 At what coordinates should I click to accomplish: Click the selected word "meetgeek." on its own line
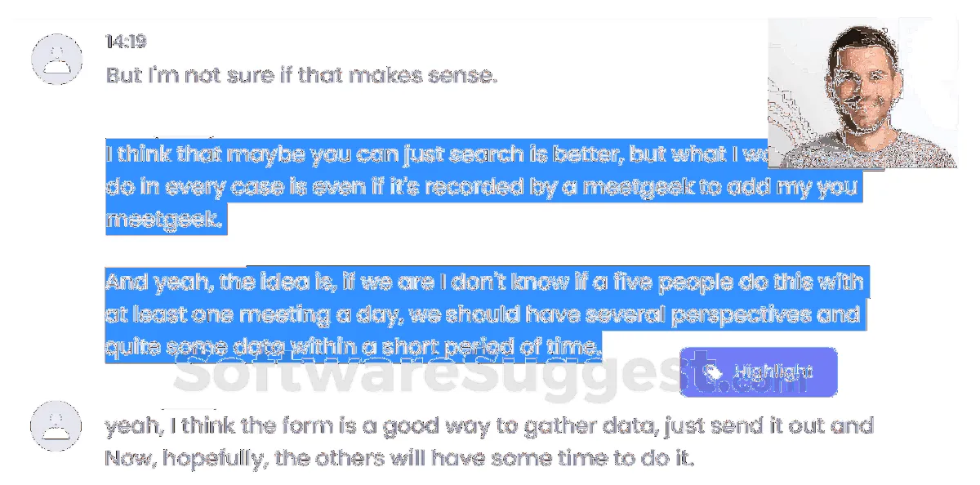click(x=165, y=220)
